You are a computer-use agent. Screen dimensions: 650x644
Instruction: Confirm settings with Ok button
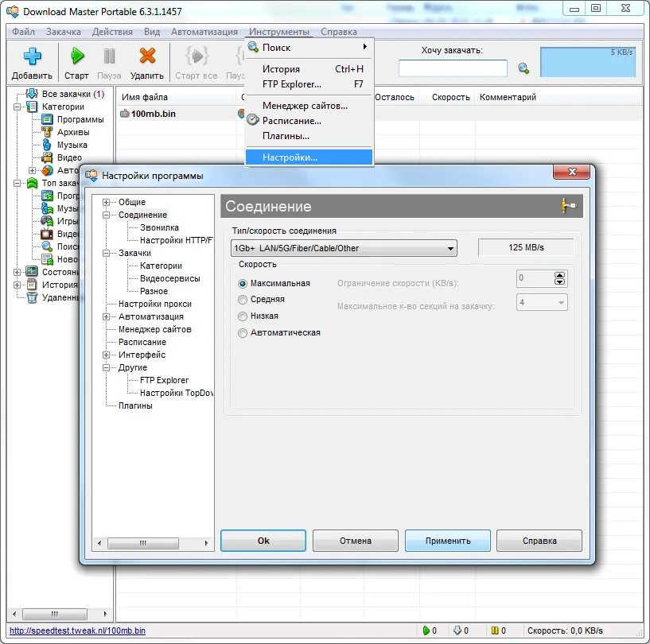[263, 541]
